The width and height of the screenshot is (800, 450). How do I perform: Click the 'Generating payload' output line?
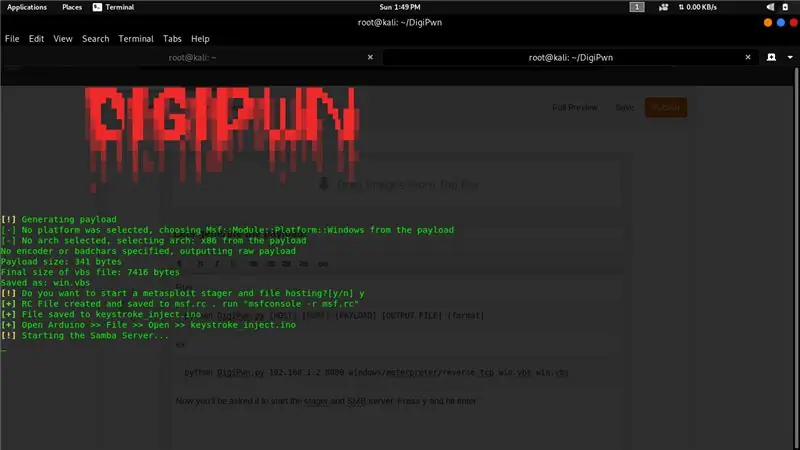point(59,219)
